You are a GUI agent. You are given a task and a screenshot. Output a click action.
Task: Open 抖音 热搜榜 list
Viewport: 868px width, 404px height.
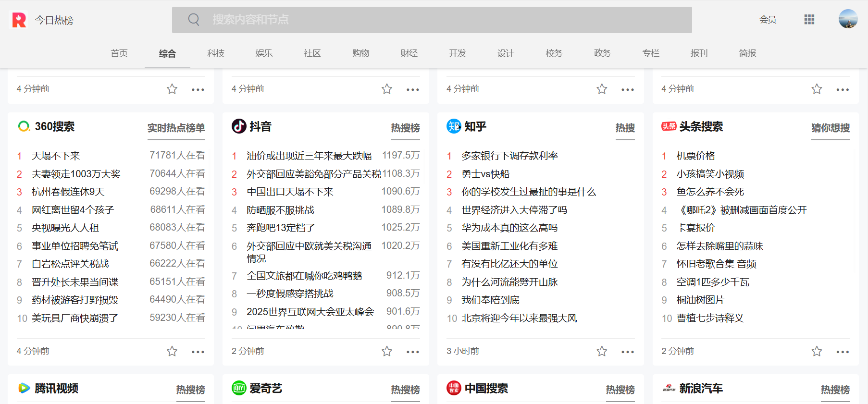[405, 128]
